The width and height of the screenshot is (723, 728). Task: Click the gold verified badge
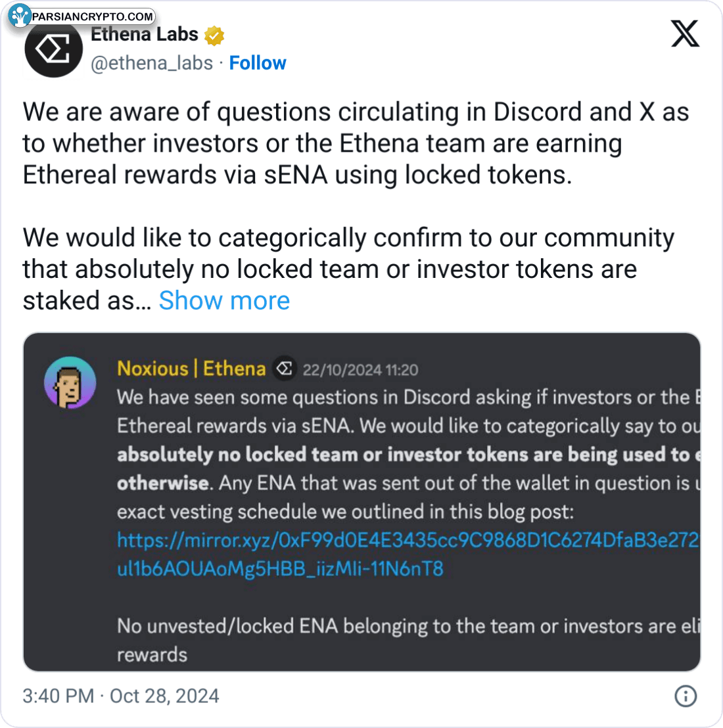pos(214,35)
